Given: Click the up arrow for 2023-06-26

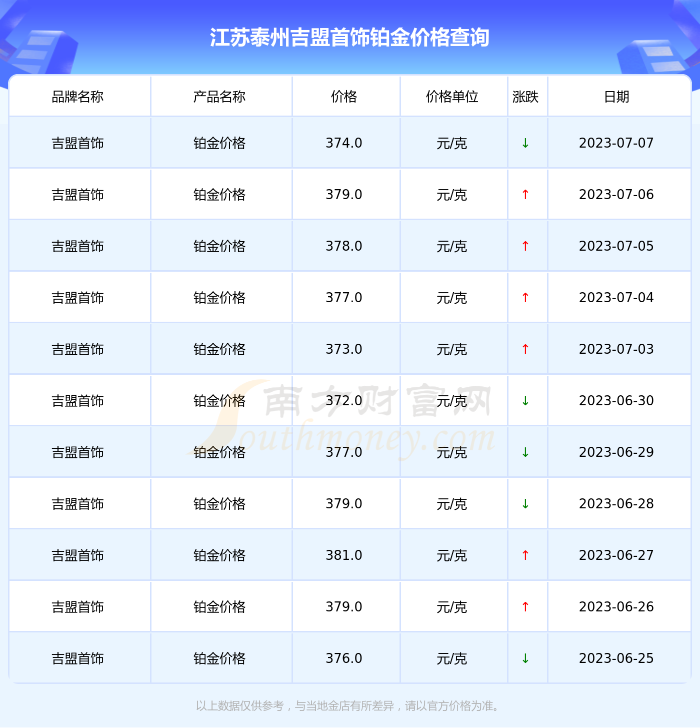Looking at the screenshot, I should [x=525, y=607].
